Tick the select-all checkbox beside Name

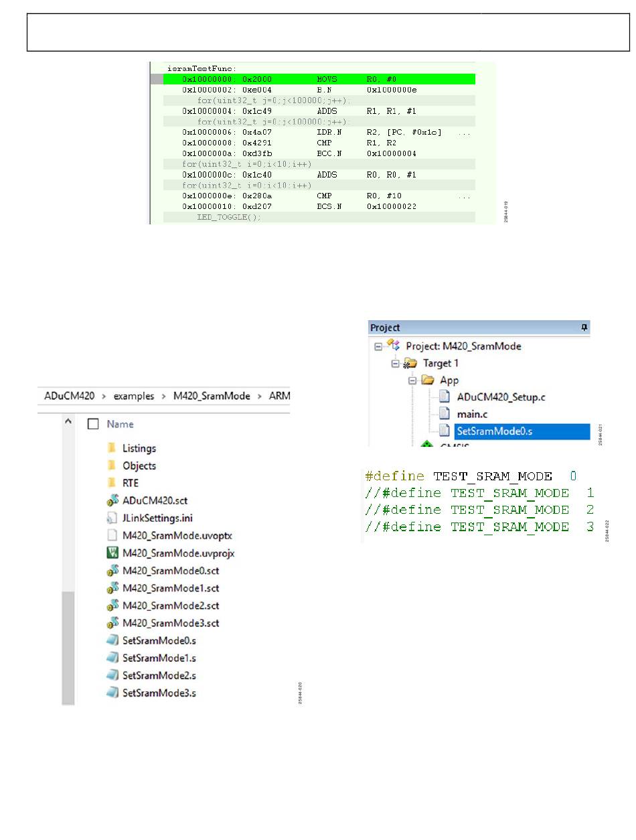pos(94,424)
